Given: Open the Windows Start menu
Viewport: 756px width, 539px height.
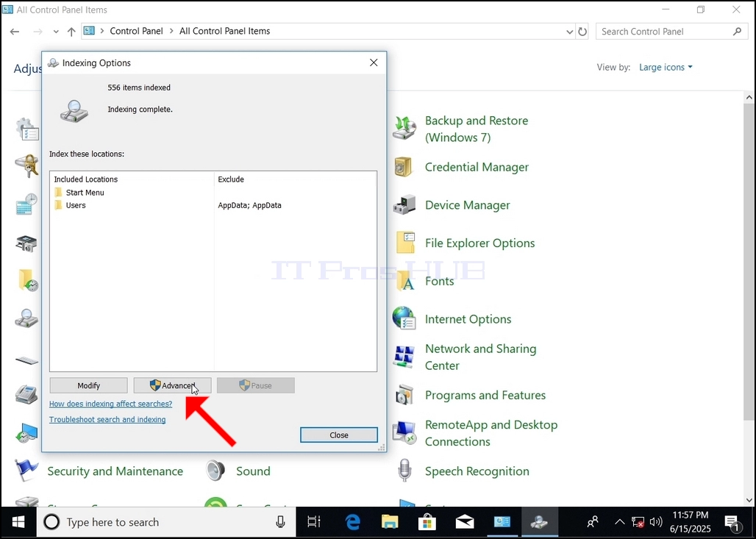Looking at the screenshot, I should pos(18,522).
